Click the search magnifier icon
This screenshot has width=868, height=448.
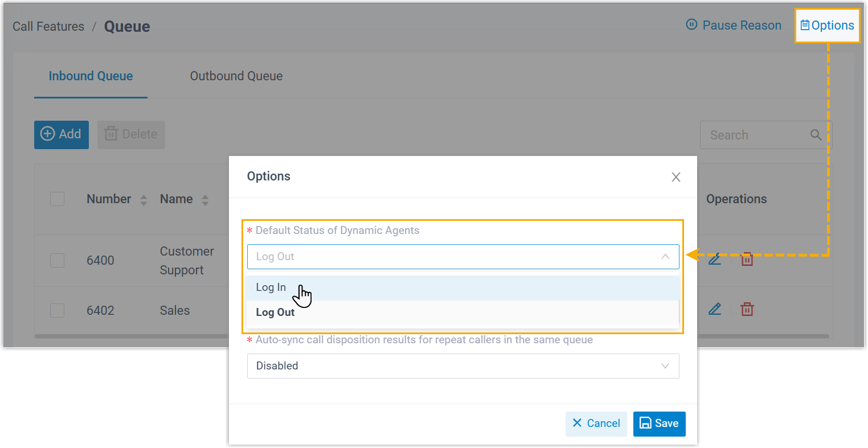816,135
